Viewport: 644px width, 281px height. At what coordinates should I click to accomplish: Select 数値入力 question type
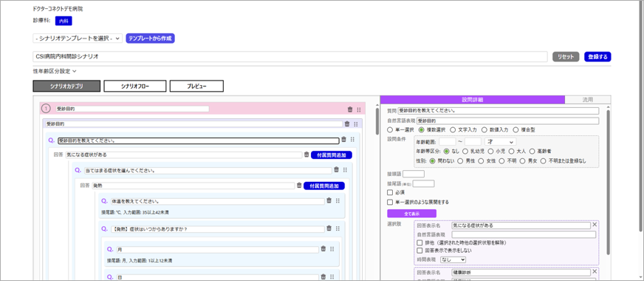pyautogui.click(x=484, y=129)
